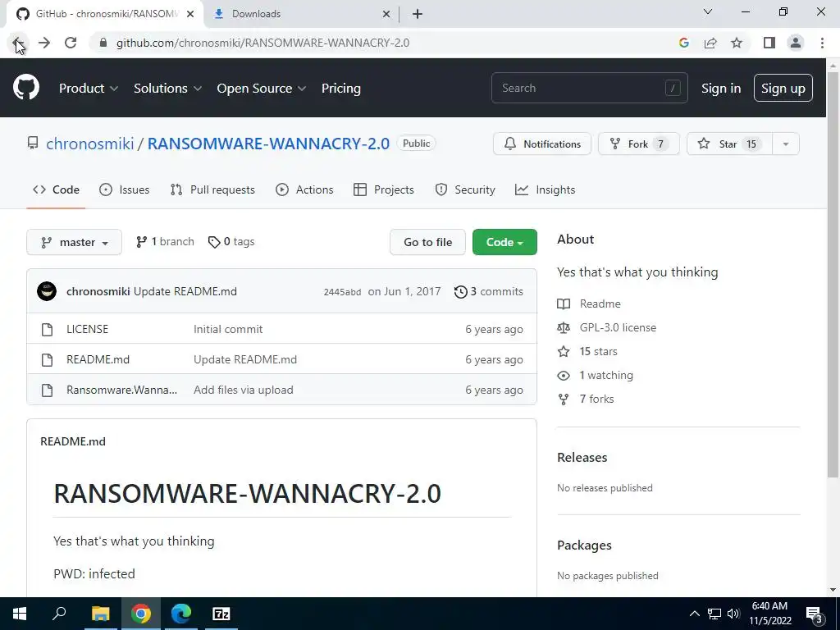
Task: Click the LICENSE file icon
Action: click(47, 330)
